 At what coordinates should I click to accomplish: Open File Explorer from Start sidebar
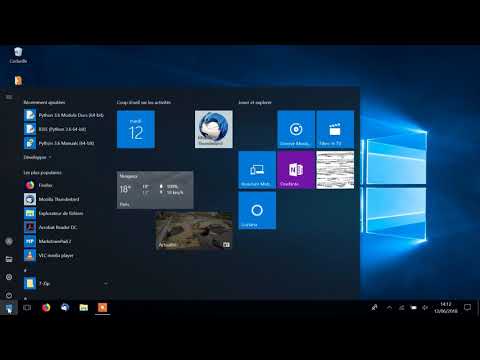click(9, 259)
